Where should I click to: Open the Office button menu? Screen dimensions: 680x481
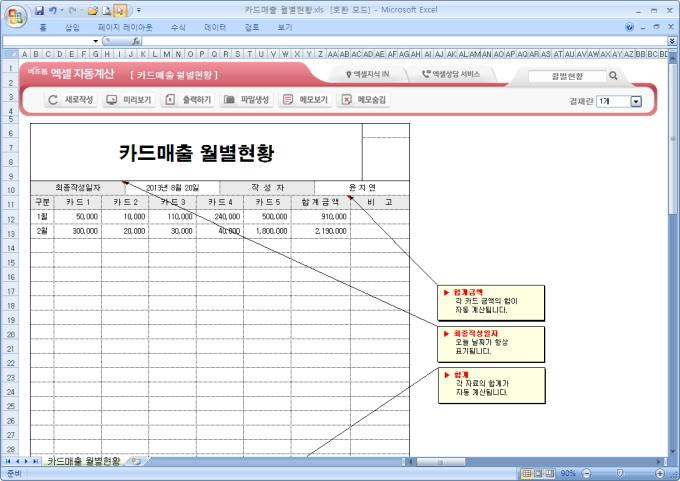[16, 16]
